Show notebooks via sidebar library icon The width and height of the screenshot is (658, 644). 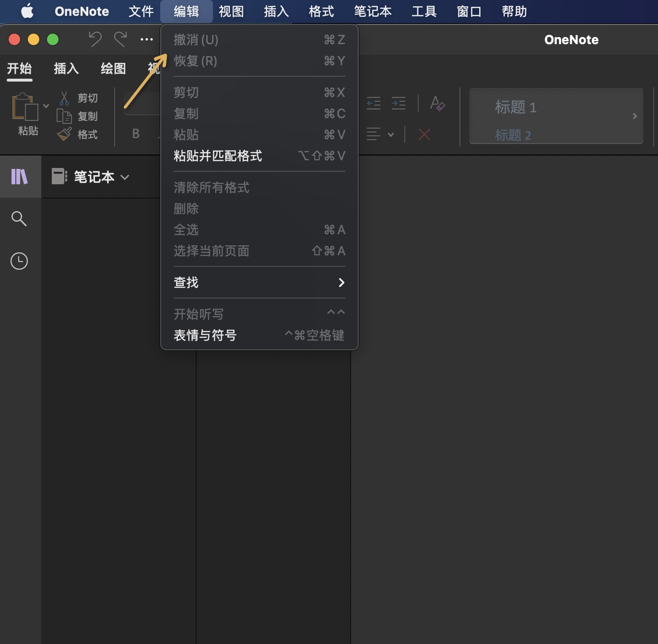(20, 177)
